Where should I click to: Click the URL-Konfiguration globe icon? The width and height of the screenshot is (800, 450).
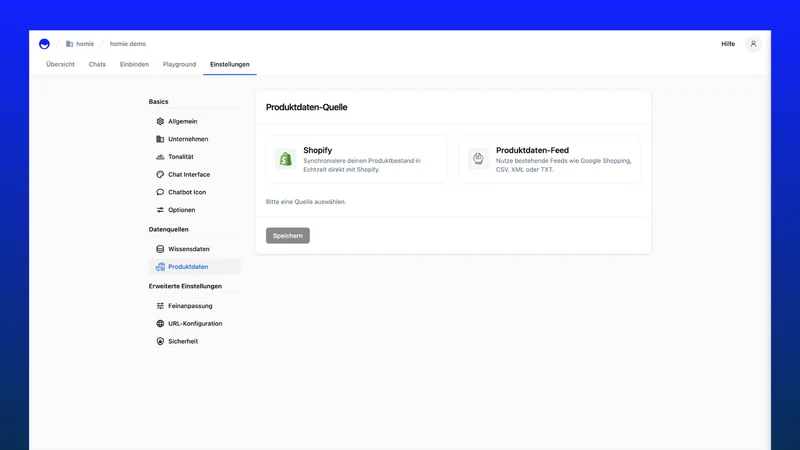(160, 323)
